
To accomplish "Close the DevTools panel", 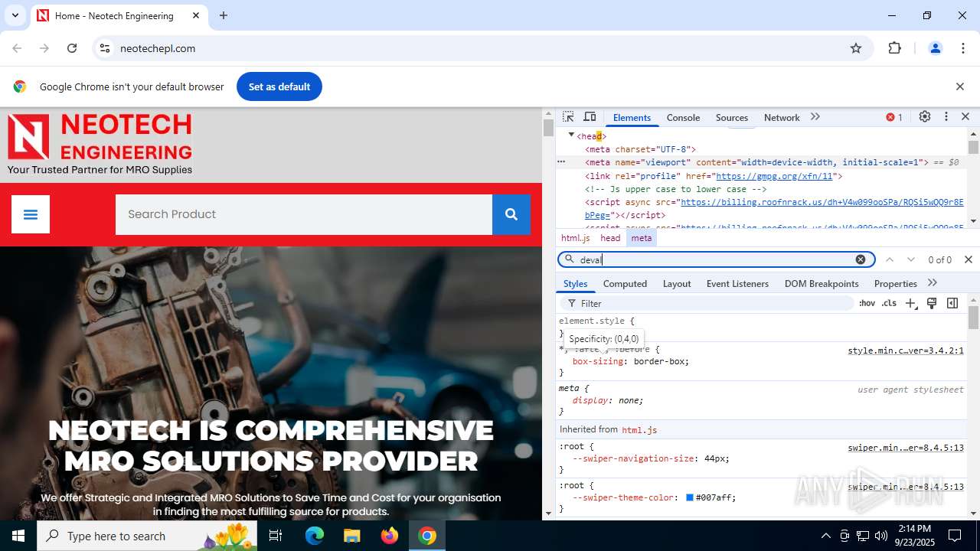I will point(965,117).
